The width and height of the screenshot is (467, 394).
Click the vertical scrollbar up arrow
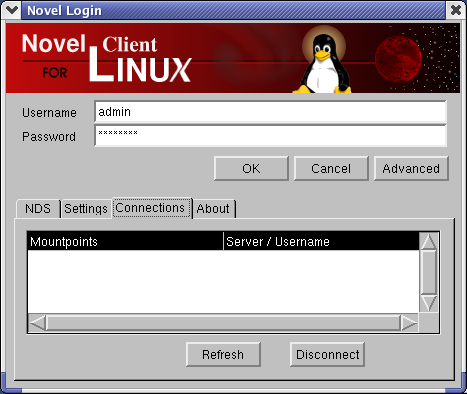[x=429, y=241]
